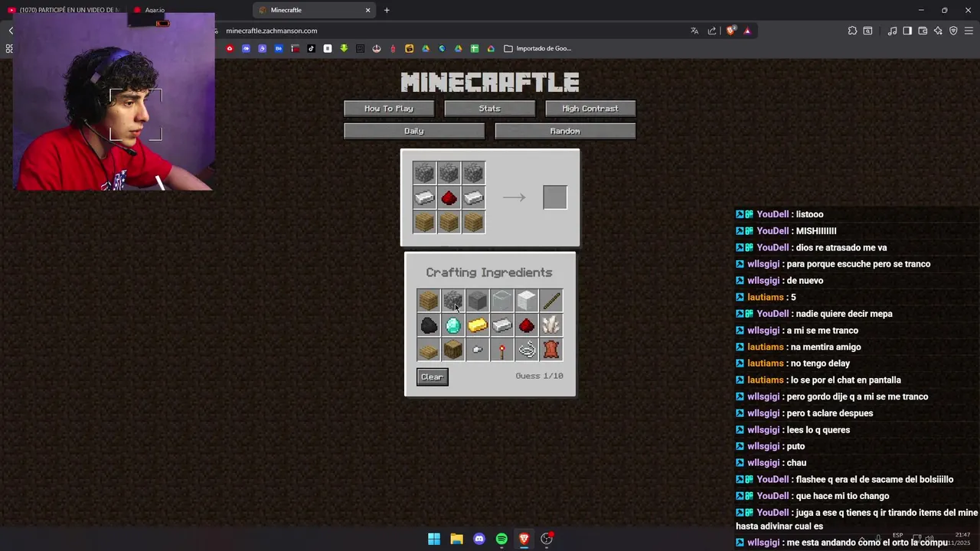Open Brave Rewards triangle icon
The image size is (980, 551).
click(747, 31)
